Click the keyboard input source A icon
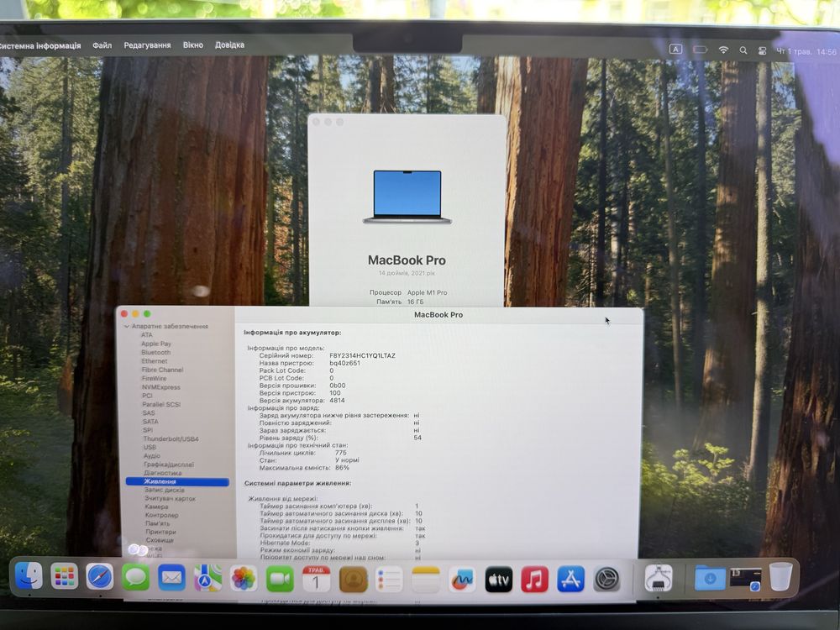Viewport: 840px width, 630px height. [675, 49]
